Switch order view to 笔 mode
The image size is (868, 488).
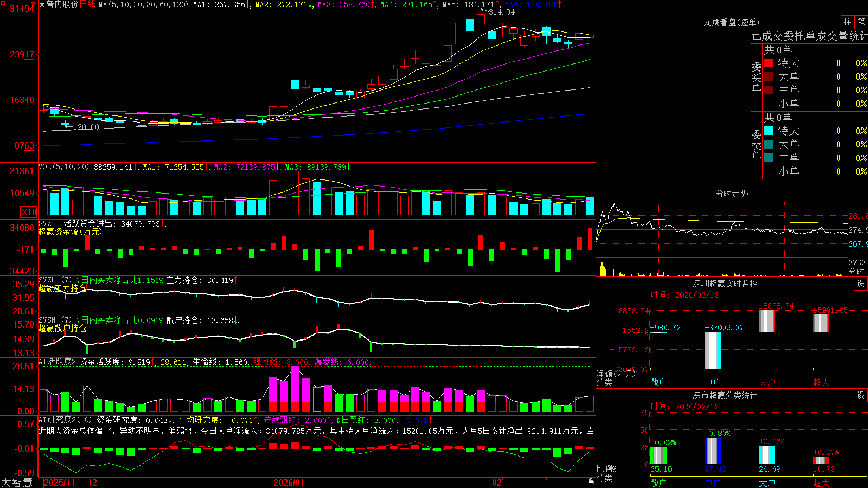pyautogui.click(x=861, y=22)
